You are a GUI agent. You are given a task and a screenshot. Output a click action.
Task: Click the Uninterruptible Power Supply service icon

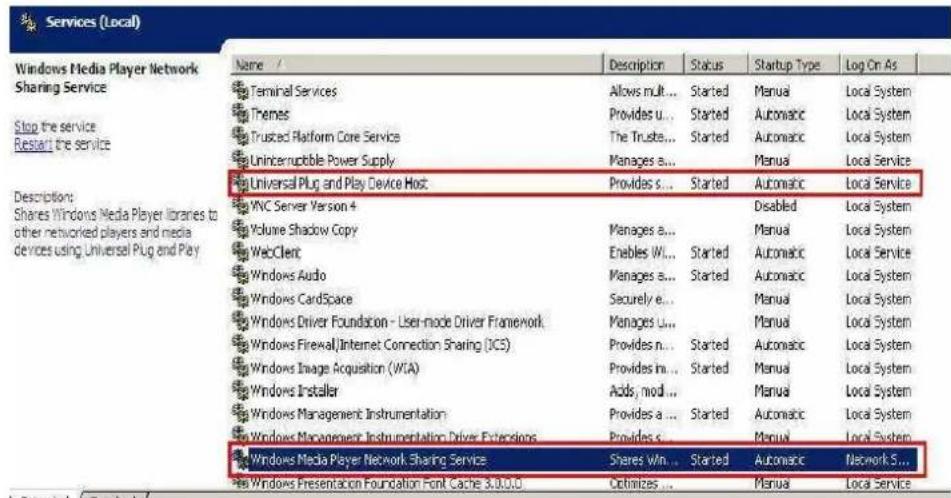(241, 160)
